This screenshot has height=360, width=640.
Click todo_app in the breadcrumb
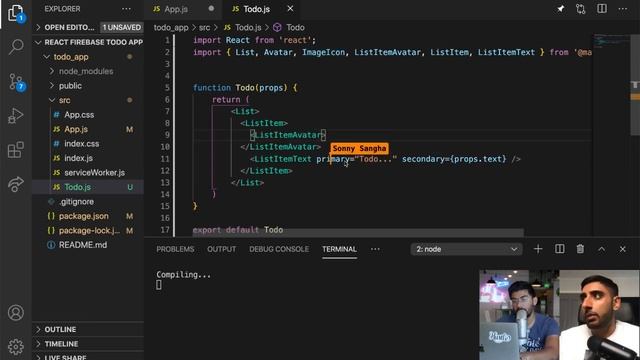(x=171, y=27)
